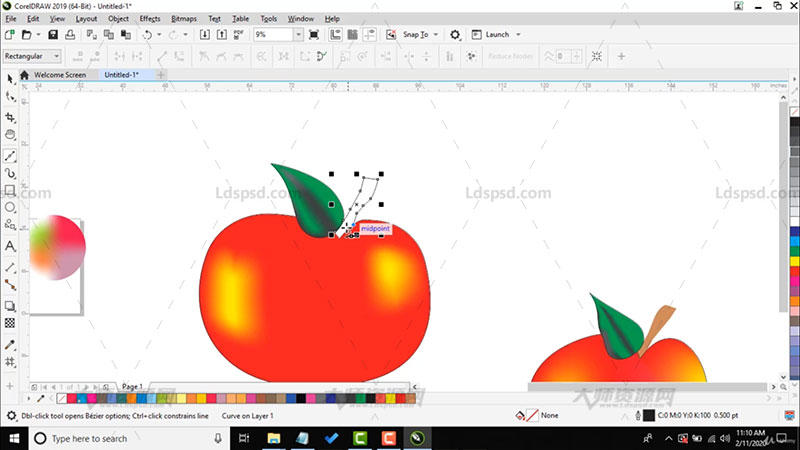The width and height of the screenshot is (800, 450).
Task: Click the Type here to search box
Action: (x=129, y=438)
